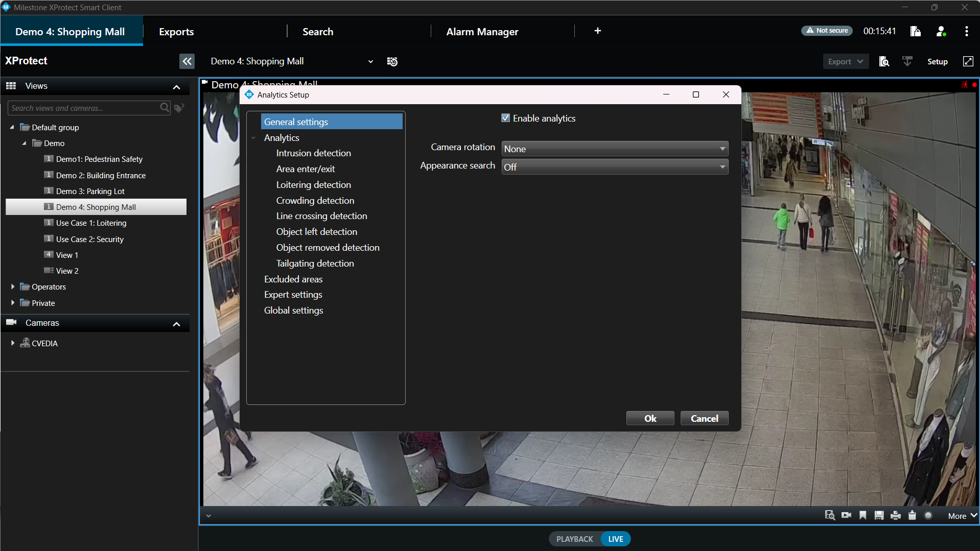
Task: Open the Alarm Manager tab
Action: (482, 32)
